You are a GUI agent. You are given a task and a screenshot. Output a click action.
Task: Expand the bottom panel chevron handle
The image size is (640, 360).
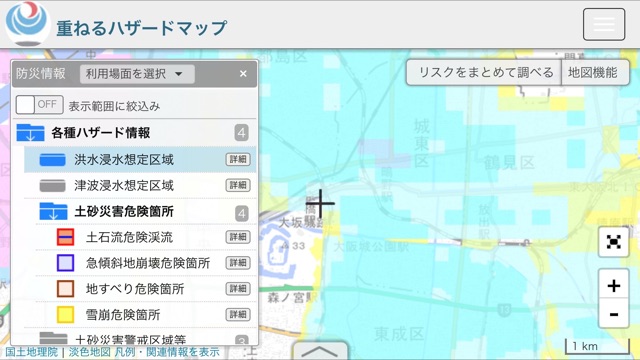(320, 351)
